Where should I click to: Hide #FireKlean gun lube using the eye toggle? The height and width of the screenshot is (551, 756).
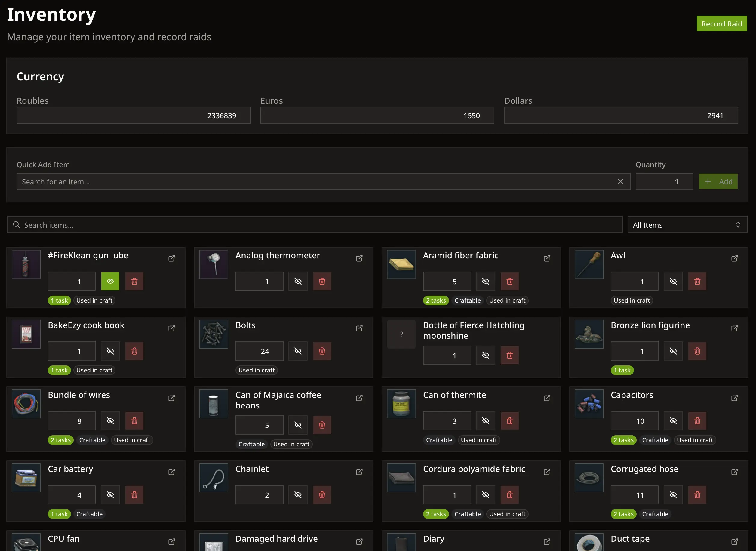click(110, 281)
